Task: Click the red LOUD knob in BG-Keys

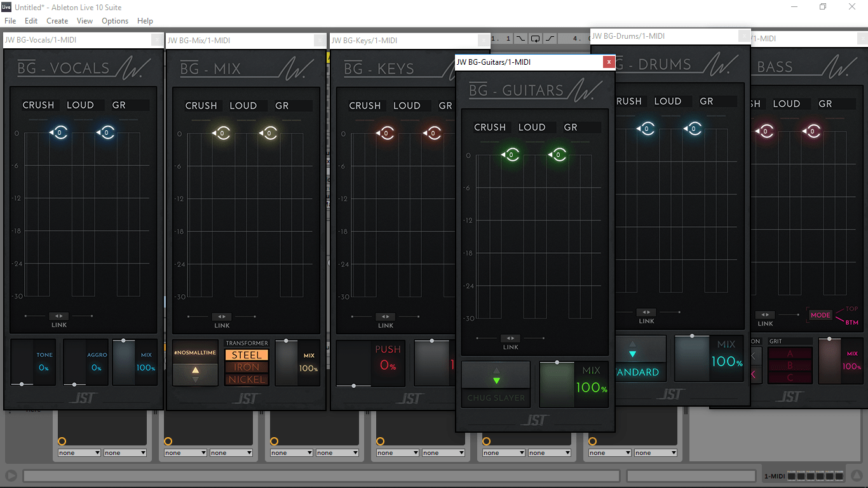Action: 433,133
